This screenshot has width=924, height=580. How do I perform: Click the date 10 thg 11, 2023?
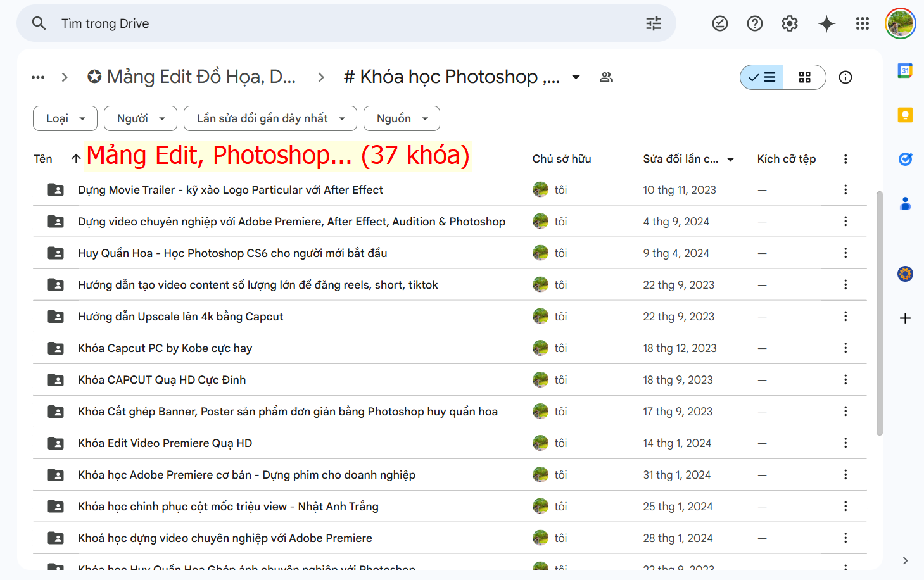pos(680,190)
